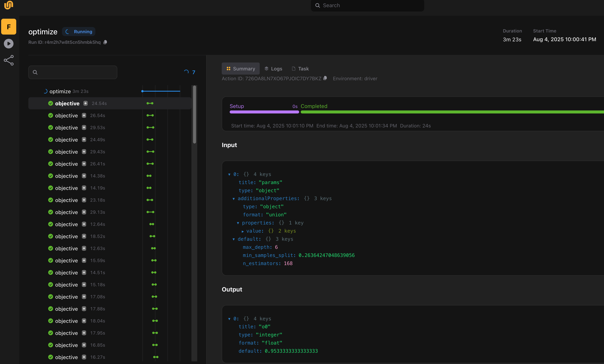The height and width of the screenshot is (364, 604).
Task: Open the F project avatar in sidebar
Action: (x=8, y=26)
